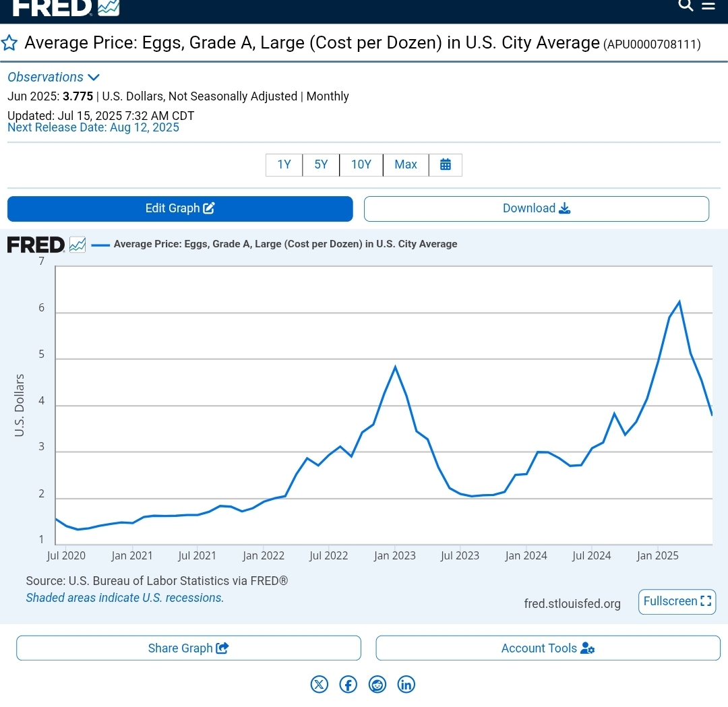728x707 pixels.
Task: Open the calendar date picker icon
Action: pos(446,165)
